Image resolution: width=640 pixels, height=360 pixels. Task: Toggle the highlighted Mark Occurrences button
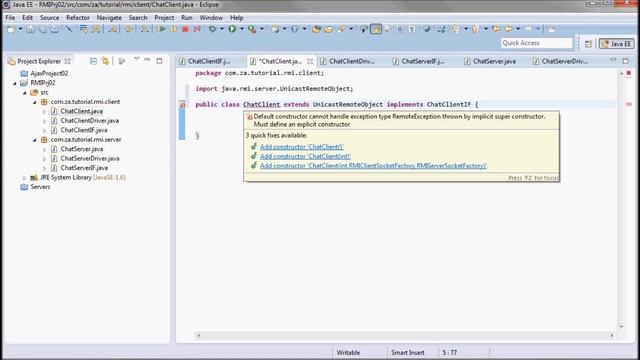(x=376, y=29)
